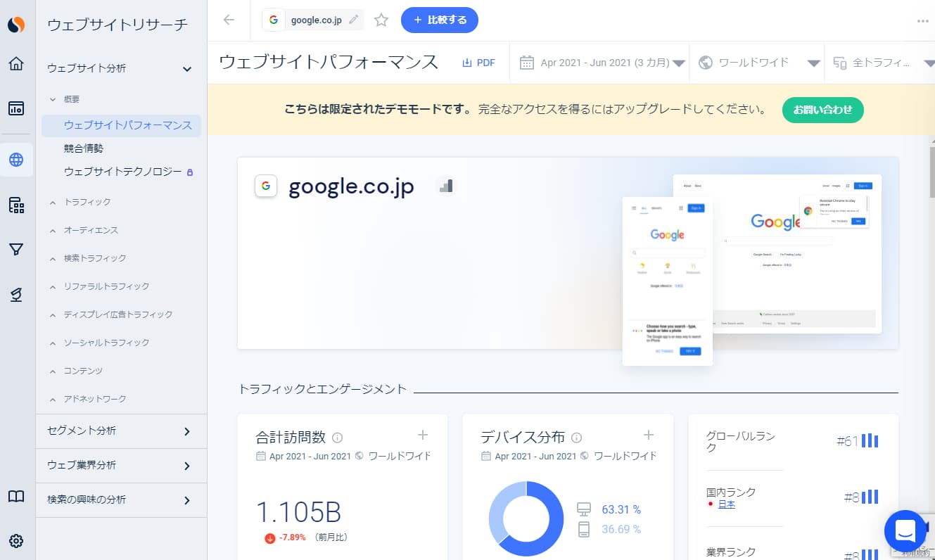This screenshot has height=560, width=935.
Task: Open the funnel icon in left rail
Action: [16, 250]
